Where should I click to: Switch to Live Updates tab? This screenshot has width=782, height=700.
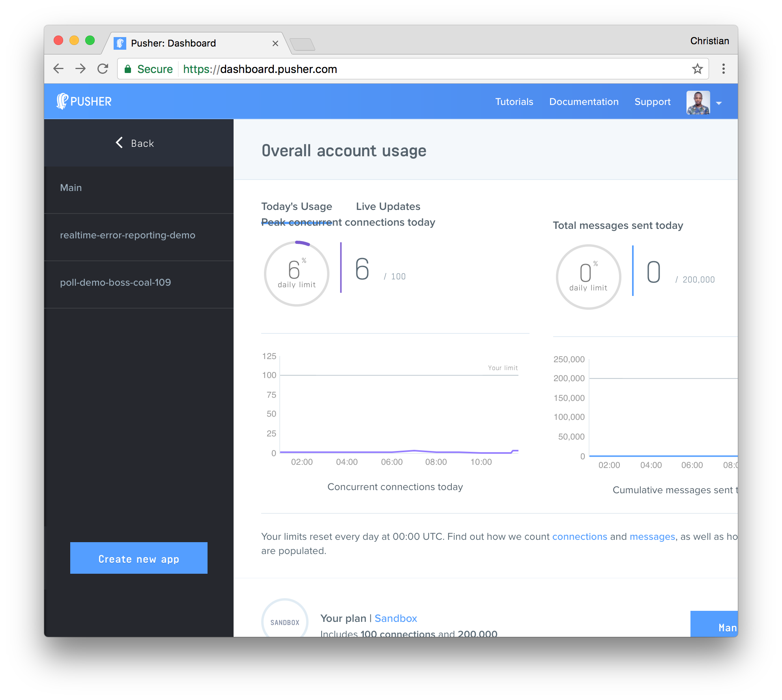388,206
